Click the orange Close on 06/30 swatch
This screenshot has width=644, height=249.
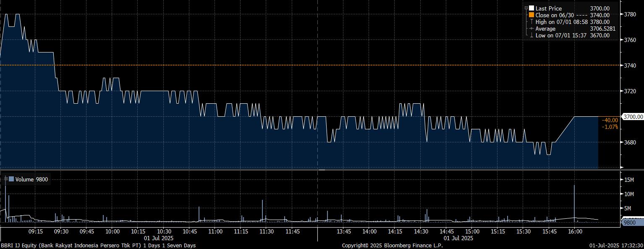tap(531, 15)
